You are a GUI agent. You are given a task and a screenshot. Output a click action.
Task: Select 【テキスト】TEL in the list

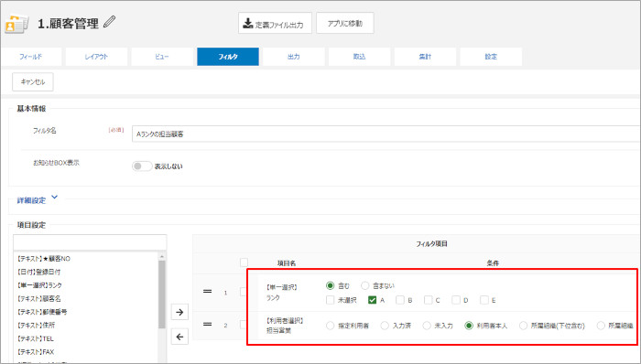click(35, 338)
